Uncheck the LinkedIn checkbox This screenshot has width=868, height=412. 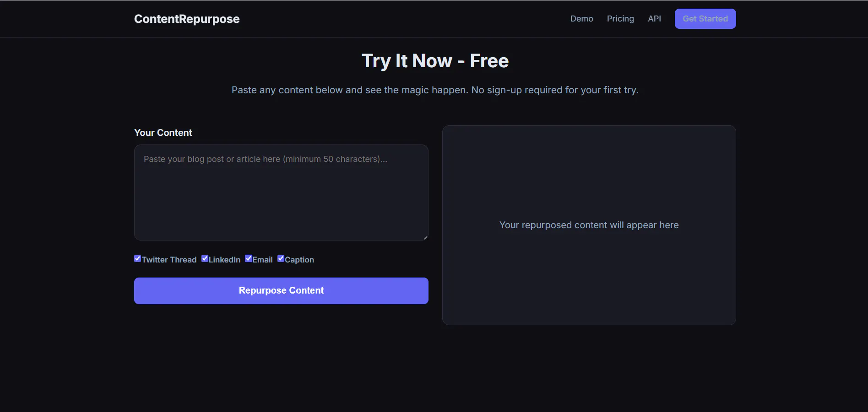pyautogui.click(x=205, y=259)
